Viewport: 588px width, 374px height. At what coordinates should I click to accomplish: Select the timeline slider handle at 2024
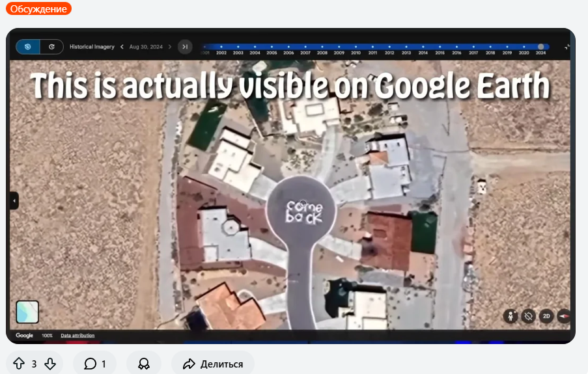[540, 47]
